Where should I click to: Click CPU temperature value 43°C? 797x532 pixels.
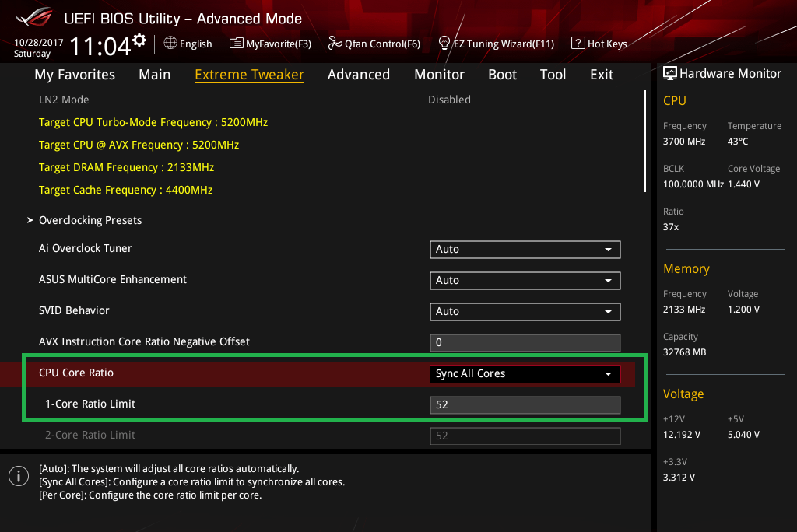click(x=738, y=142)
